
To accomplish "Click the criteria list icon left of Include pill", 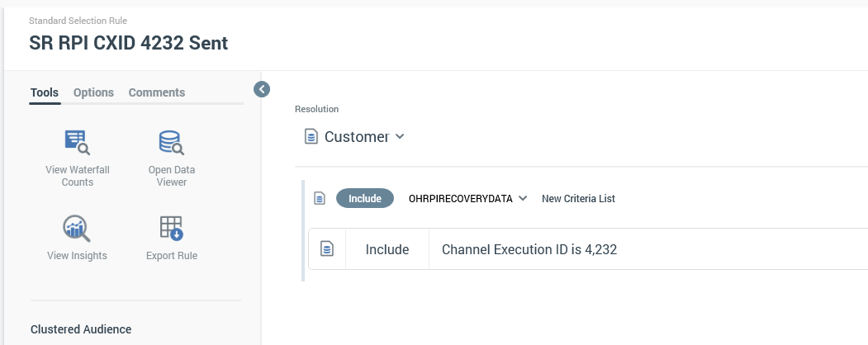I will [320, 199].
